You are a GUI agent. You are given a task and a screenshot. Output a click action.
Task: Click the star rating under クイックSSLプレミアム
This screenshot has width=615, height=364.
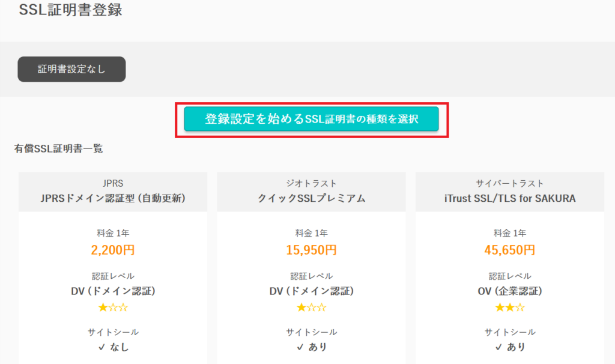point(311,308)
